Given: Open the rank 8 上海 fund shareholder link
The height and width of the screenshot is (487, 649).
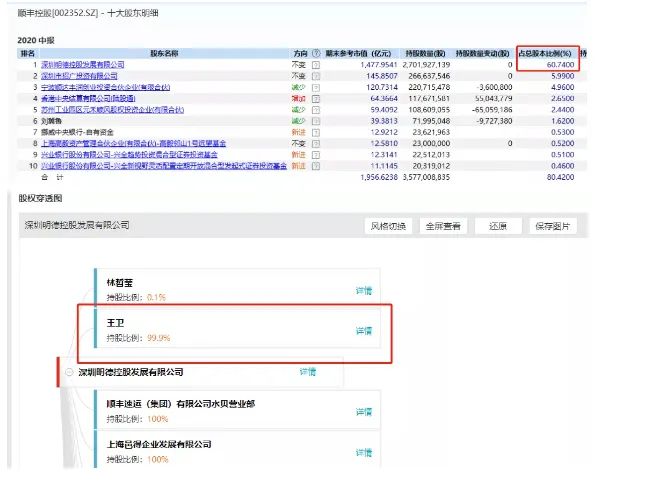Looking at the screenshot, I should coord(133,143).
